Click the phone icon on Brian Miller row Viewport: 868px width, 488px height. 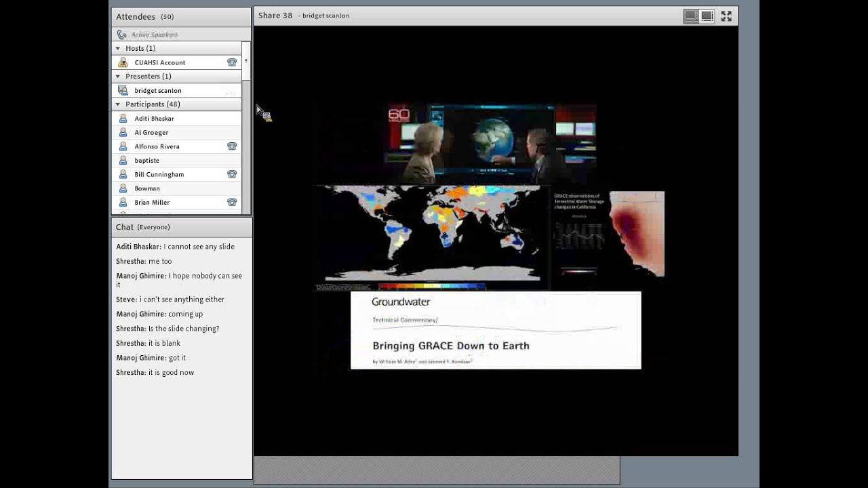pyautogui.click(x=232, y=203)
